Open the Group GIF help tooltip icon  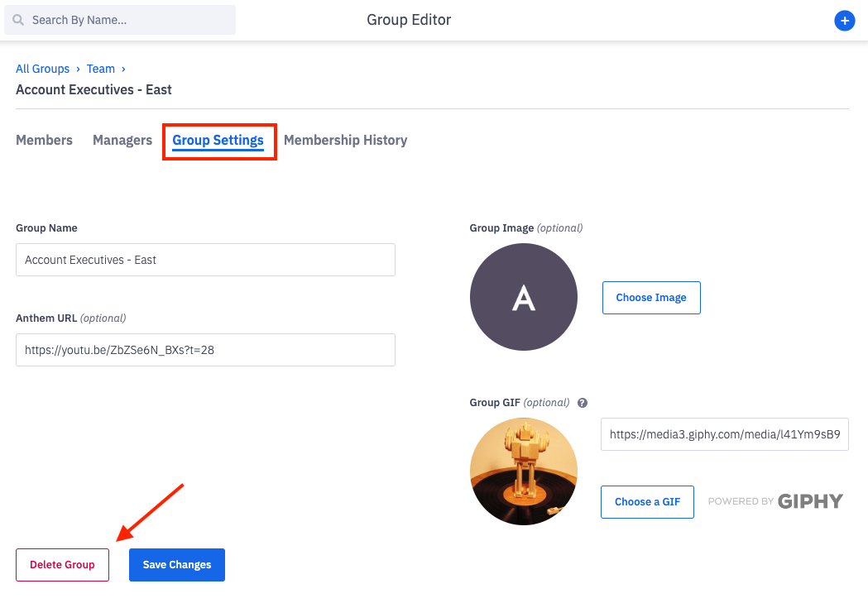tap(583, 402)
